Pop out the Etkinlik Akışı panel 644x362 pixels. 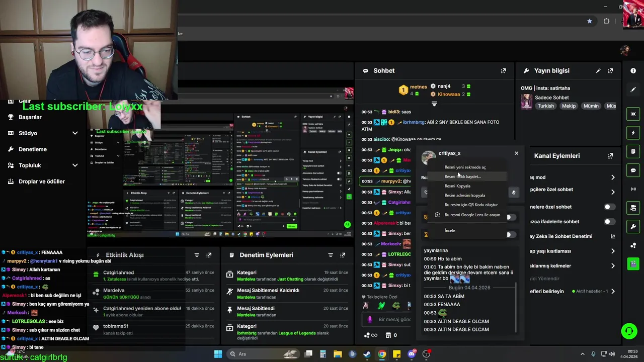click(x=209, y=255)
